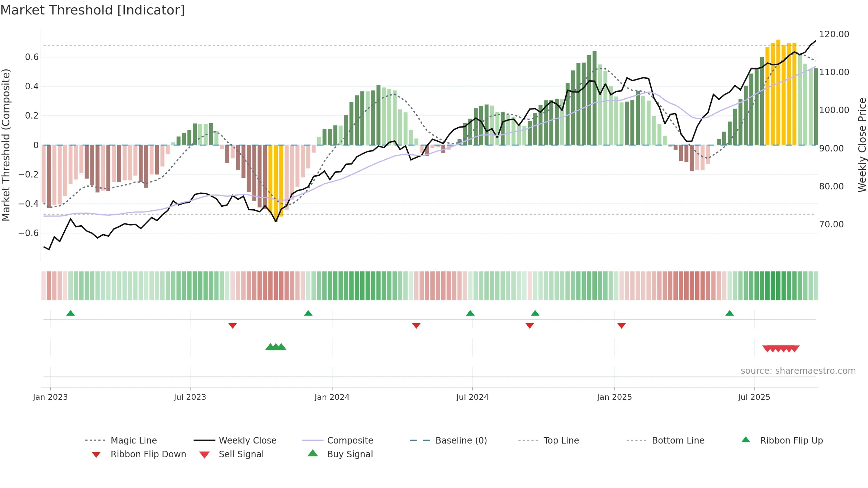Click the 0.2 tick on the left axis

32,116
